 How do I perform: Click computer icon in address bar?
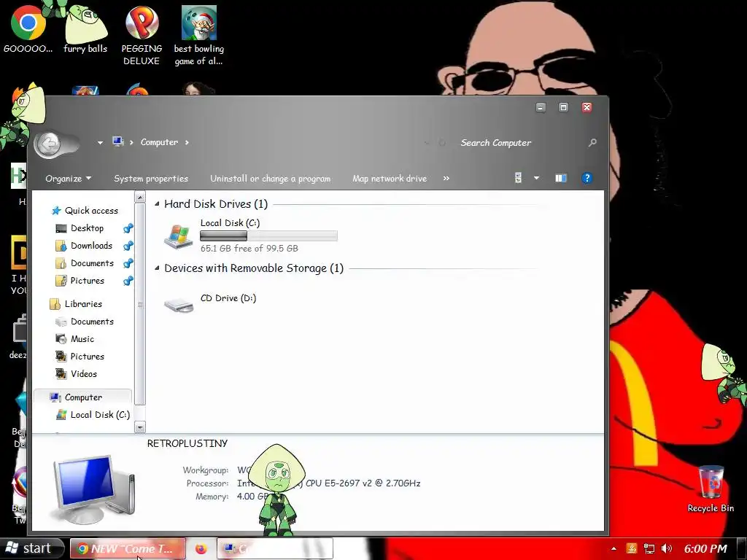pos(118,141)
